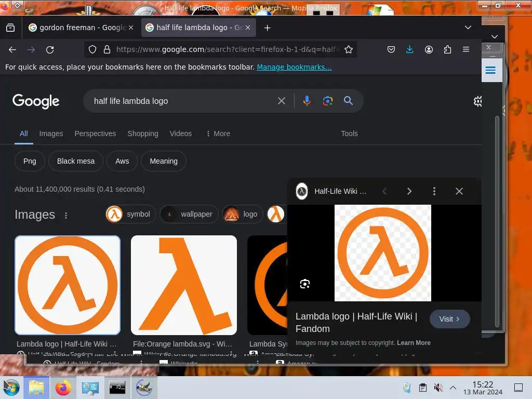Open the tracking protection shield icon
The width and height of the screenshot is (532, 399).
[x=92, y=49]
